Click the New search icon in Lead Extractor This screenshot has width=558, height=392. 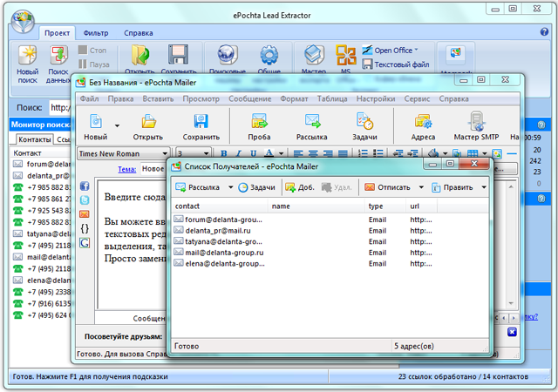[27, 57]
